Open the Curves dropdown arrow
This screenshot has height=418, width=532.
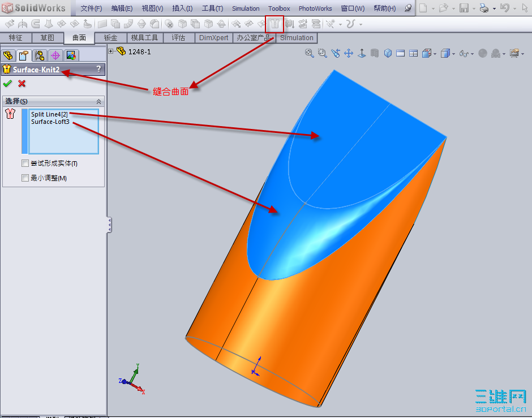361,24
